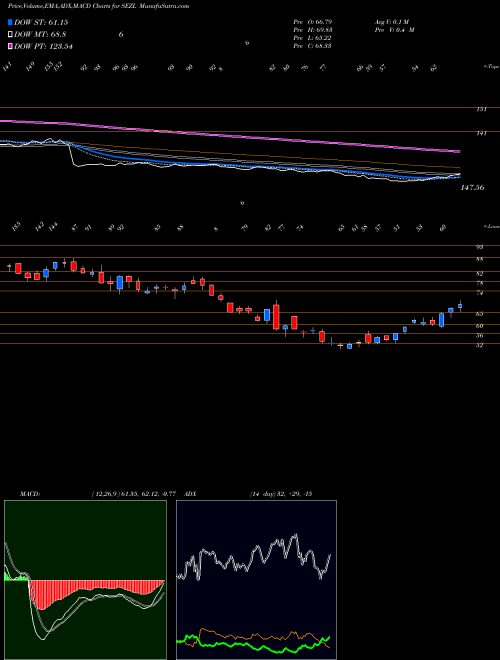Click the Pre V: 0.4 M value

click(394, 30)
